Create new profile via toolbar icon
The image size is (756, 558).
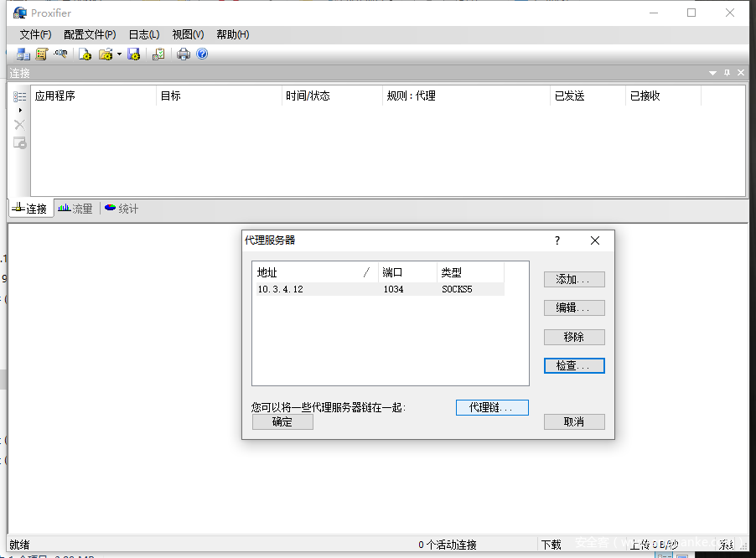point(85,54)
